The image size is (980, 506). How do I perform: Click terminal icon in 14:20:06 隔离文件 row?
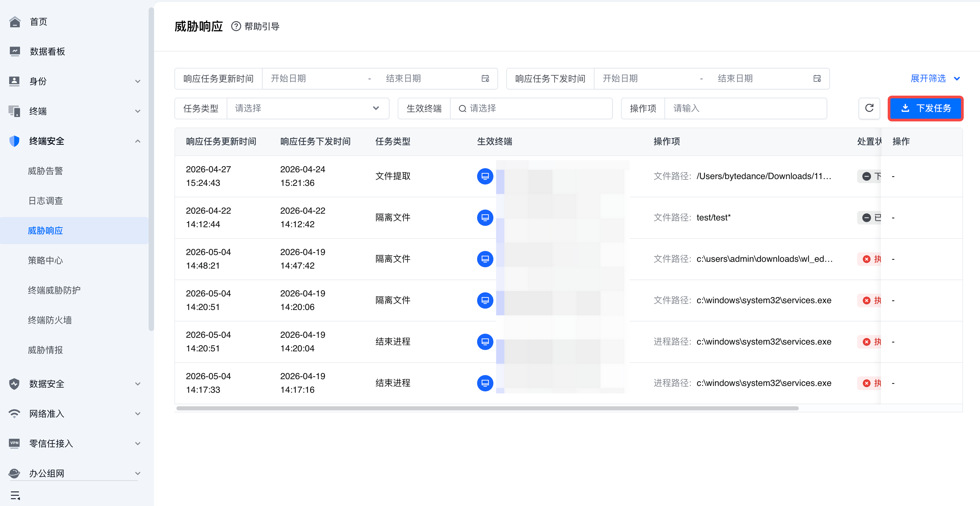point(485,300)
